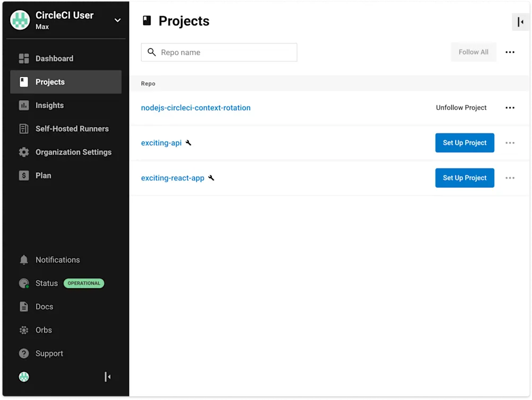
Task: Open the Insights panel from sidebar
Action: click(50, 105)
